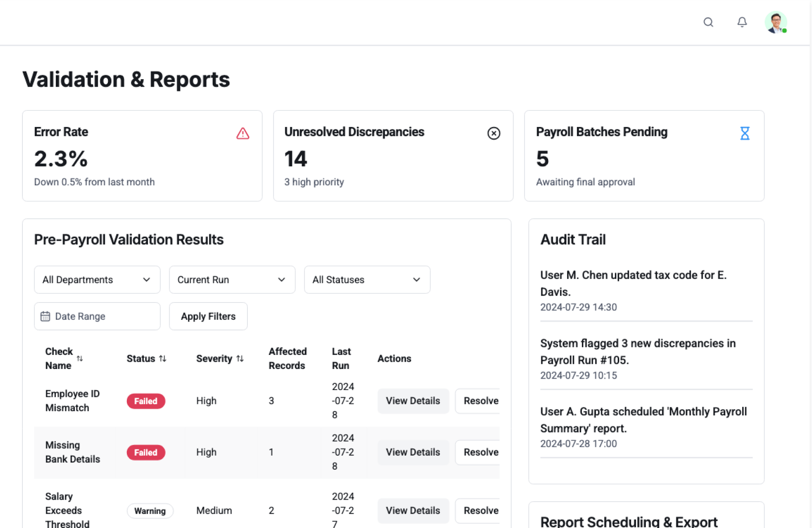Expand the All Statuses filter
Viewport: 812px width, 528px height.
[367, 280]
